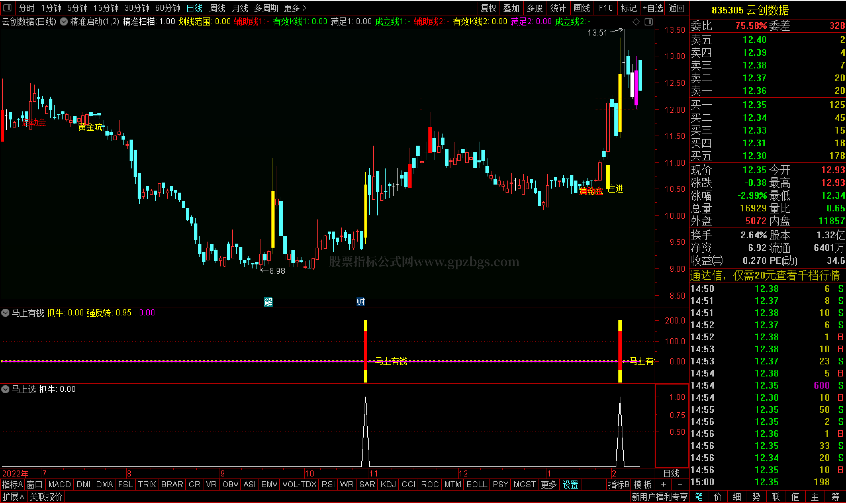The width and height of the screenshot is (846, 504).
Task: Click the 复权 button
Action: tap(488, 8)
